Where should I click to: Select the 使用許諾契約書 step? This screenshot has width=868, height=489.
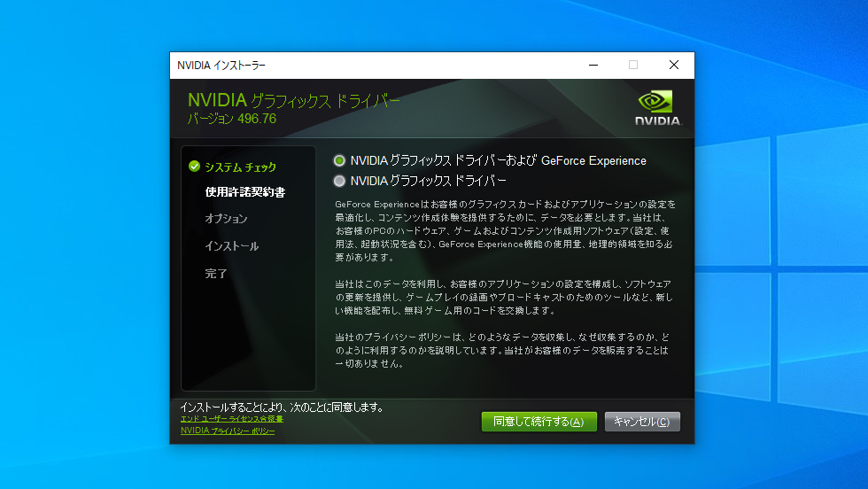(245, 192)
